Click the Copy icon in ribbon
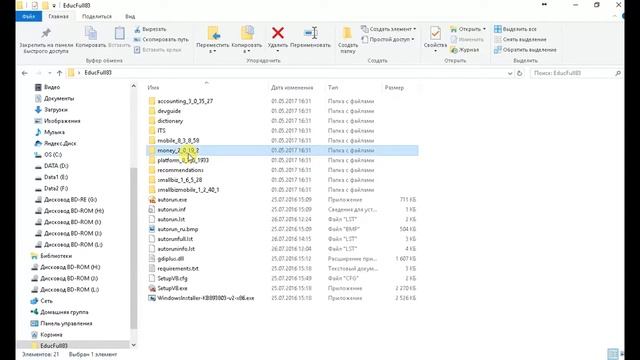 point(91,33)
